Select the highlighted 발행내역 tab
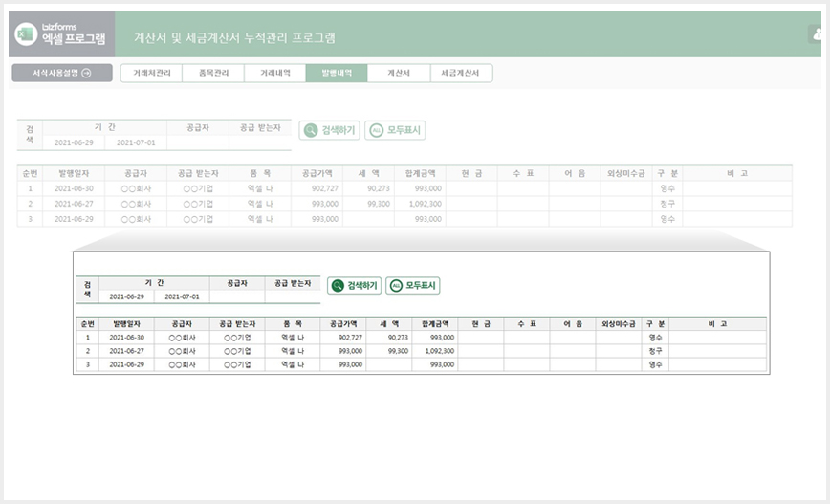 337,73
